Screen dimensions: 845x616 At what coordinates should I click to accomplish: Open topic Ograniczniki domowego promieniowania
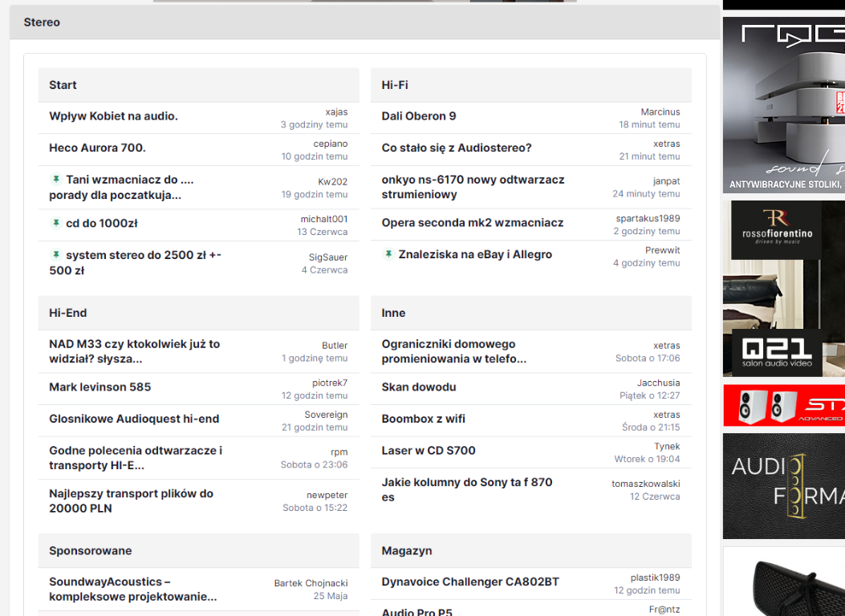[454, 351]
